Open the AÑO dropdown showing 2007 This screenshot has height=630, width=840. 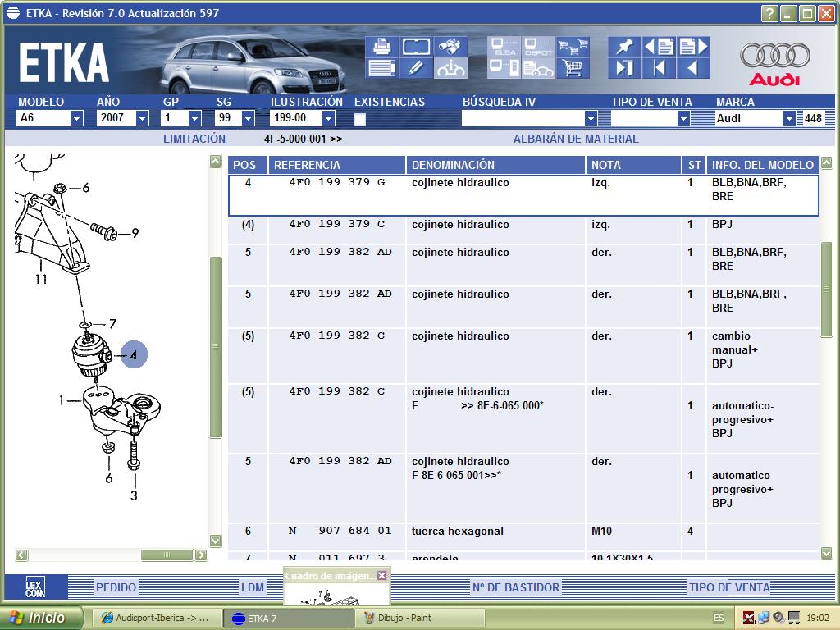click(142, 118)
